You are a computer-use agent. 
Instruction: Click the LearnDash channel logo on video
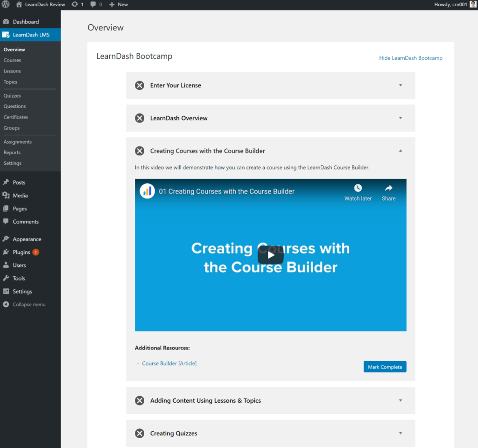tap(147, 191)
